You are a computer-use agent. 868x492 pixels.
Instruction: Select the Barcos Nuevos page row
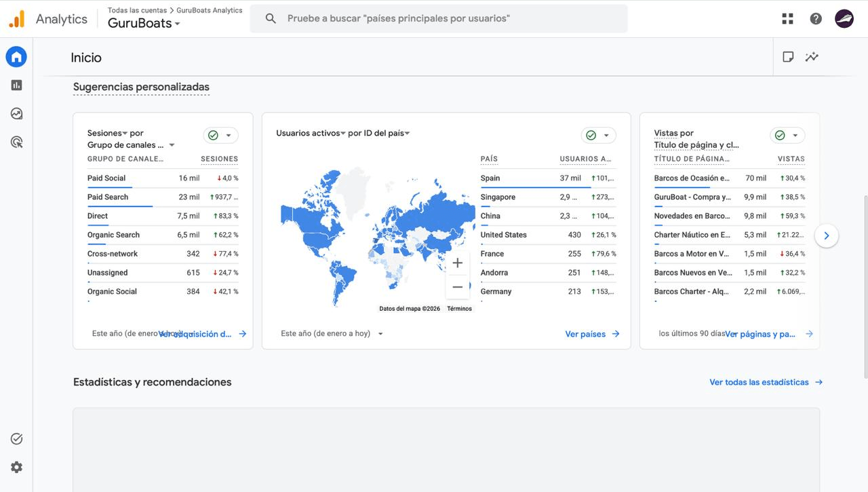(730, 273)
